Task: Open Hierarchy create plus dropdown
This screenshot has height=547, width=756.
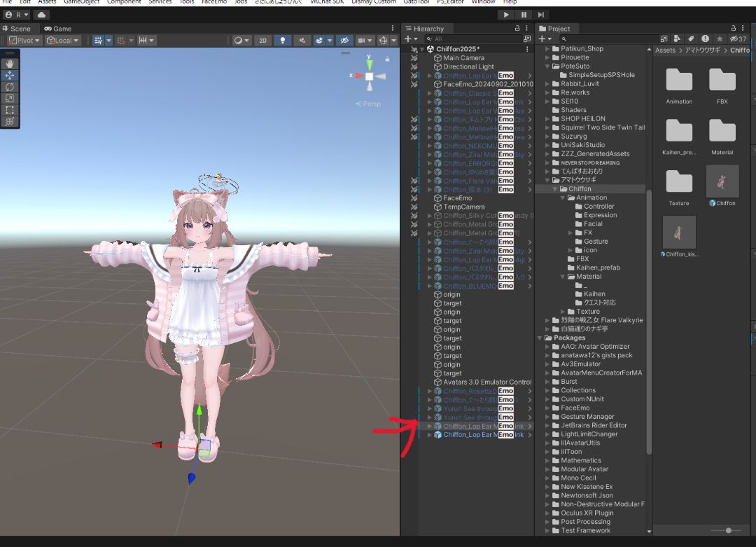Action: click(x=411, y=39)
